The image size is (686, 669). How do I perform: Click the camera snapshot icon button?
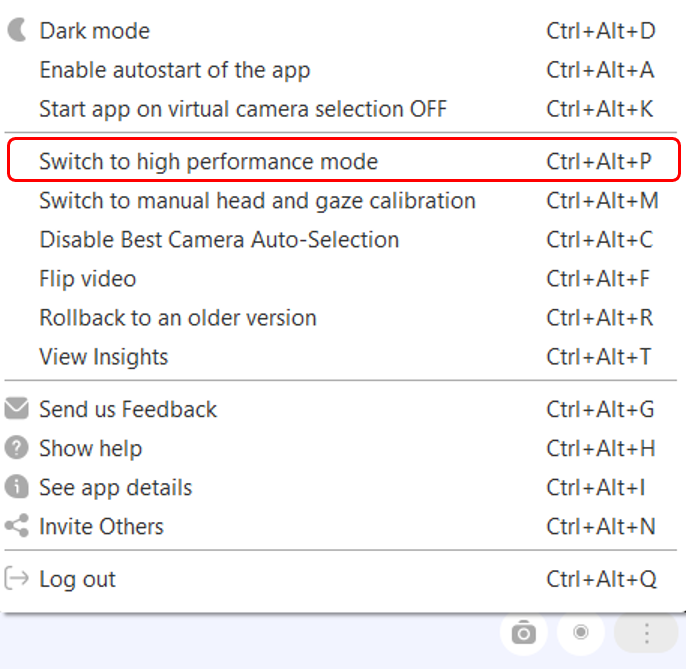(524, 633)
